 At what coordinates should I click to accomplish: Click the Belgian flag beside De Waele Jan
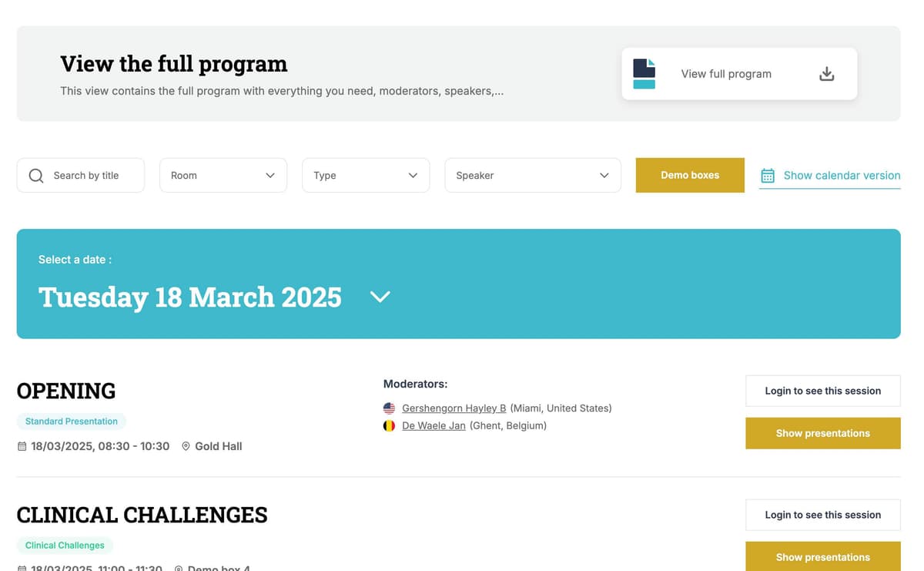[x=389, y=425]
